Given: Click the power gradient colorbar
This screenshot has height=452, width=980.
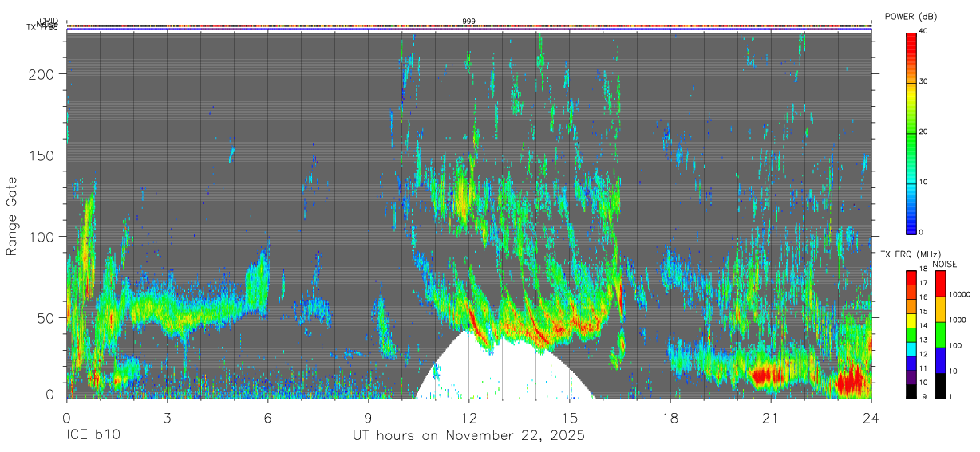Looking at the screenshot, I should 911,132.
